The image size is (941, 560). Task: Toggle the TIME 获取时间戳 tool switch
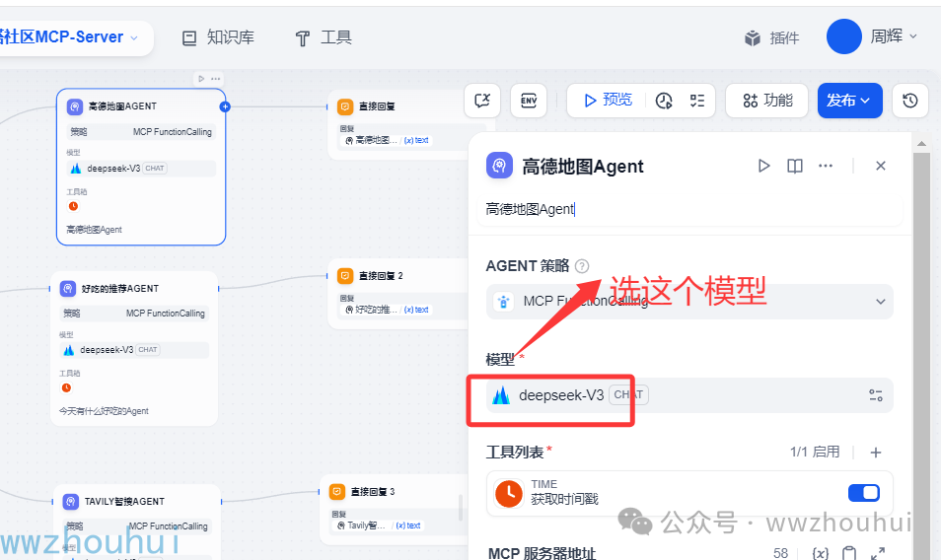click(x=864, y=493)
